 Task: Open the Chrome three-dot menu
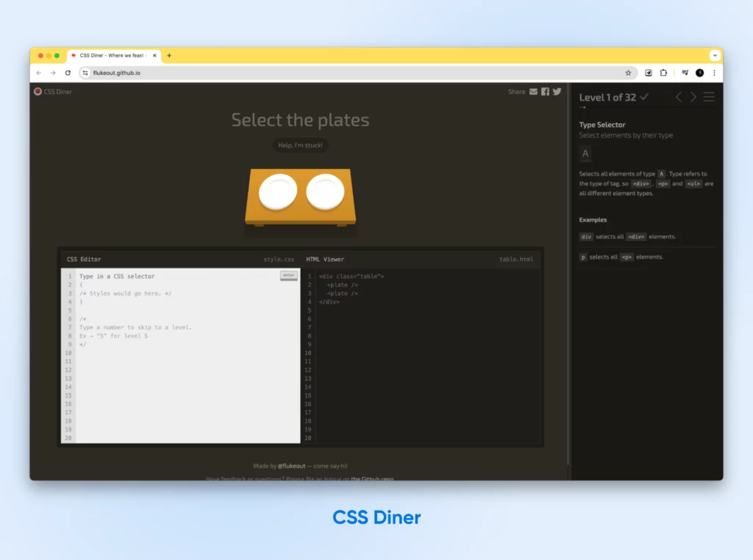point(714,73)
